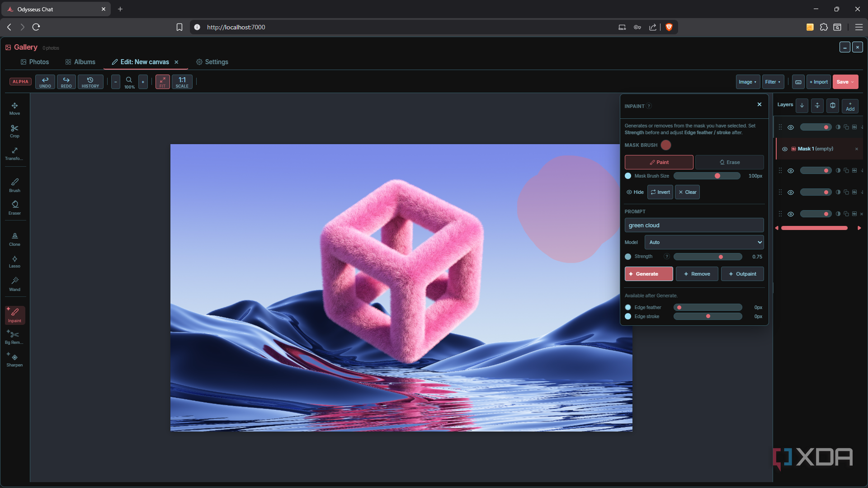The height and width of the screenshot is (488, 868).
Task: Click the Redo toolbar button
Action: pos(66,82)
